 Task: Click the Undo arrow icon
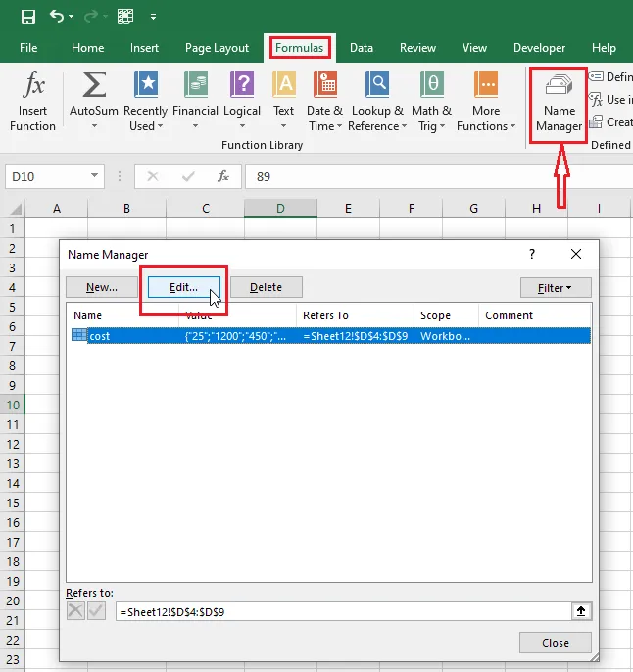57,17
